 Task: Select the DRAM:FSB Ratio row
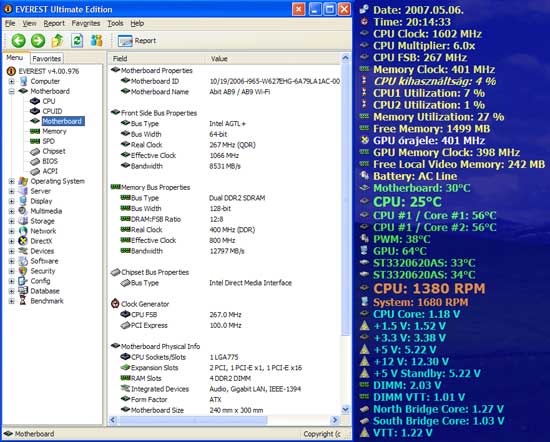(224, 219)
